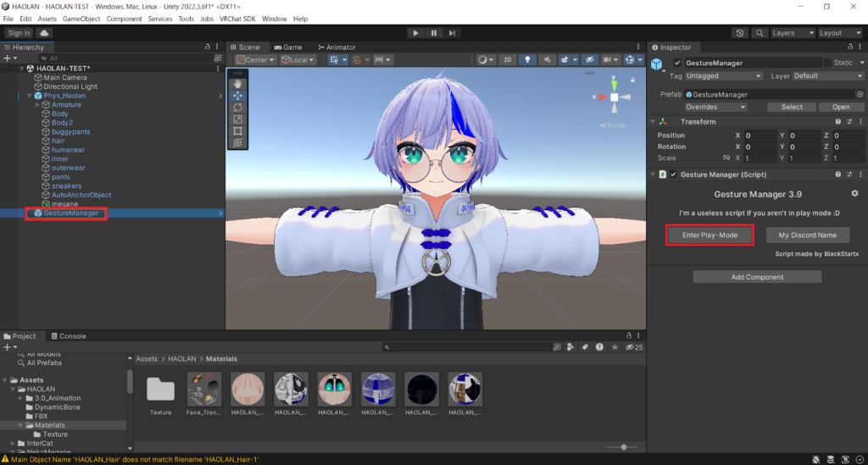
Task: Open the GameObject menu
Action: (x=81, y=19)
